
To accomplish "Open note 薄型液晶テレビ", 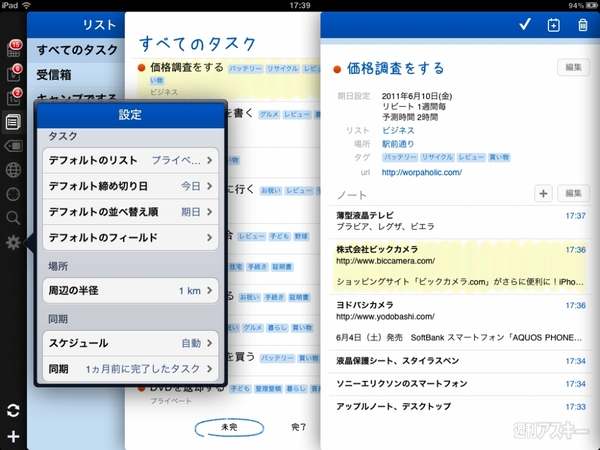I will coord(459,222).
